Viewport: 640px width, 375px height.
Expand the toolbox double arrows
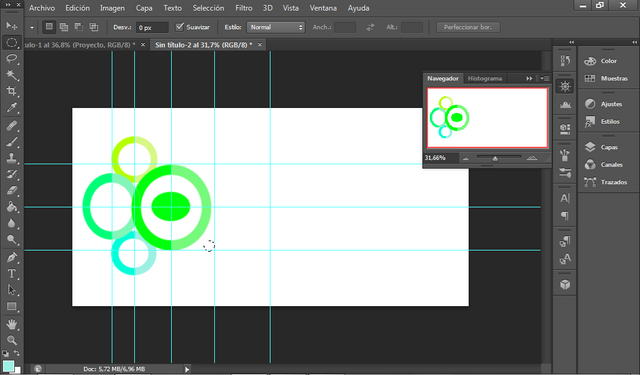pyautogui.click(x=8, y=4)
